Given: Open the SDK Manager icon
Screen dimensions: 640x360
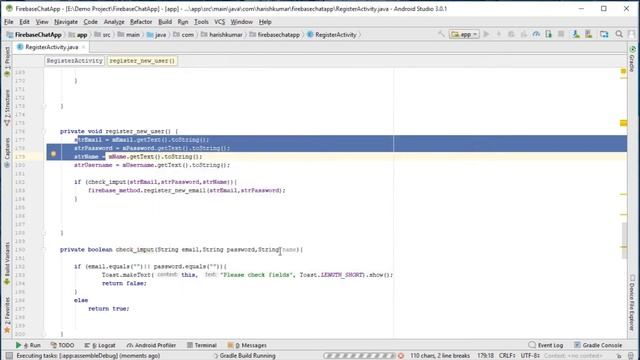Looking at the screenshot, I should point(588,34).
